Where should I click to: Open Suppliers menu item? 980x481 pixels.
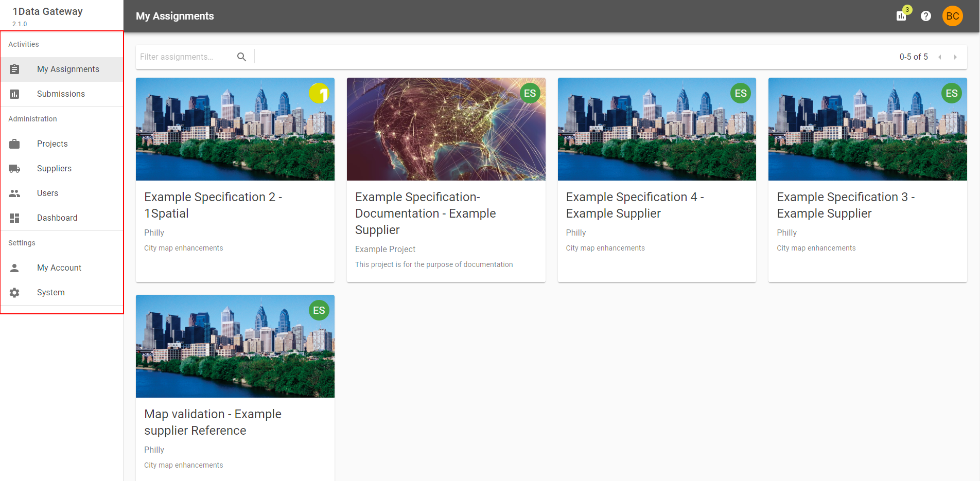(62, 168)
